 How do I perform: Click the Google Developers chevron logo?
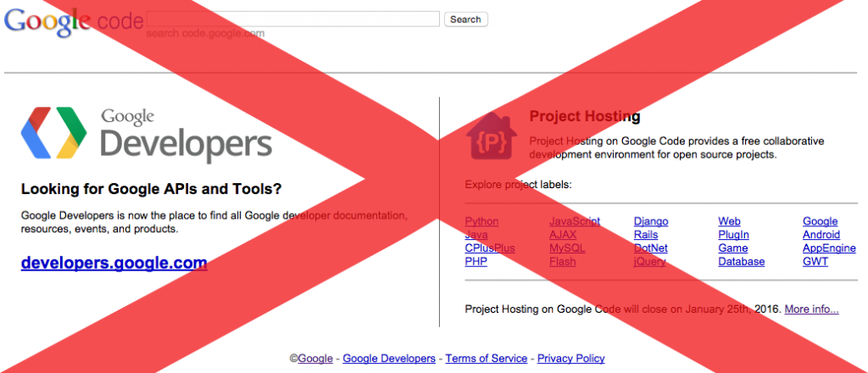point(53,133)
